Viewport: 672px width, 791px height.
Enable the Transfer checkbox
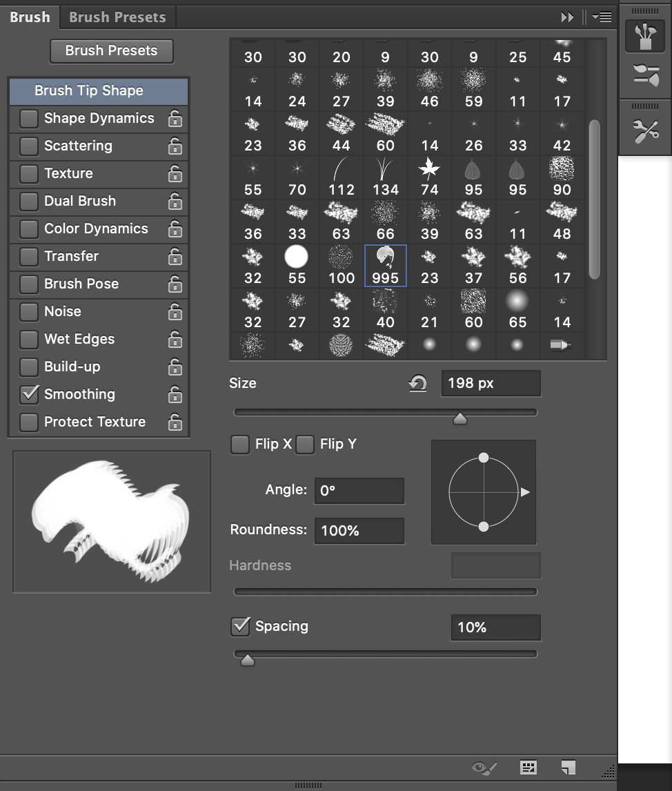(x=29, y=256)
